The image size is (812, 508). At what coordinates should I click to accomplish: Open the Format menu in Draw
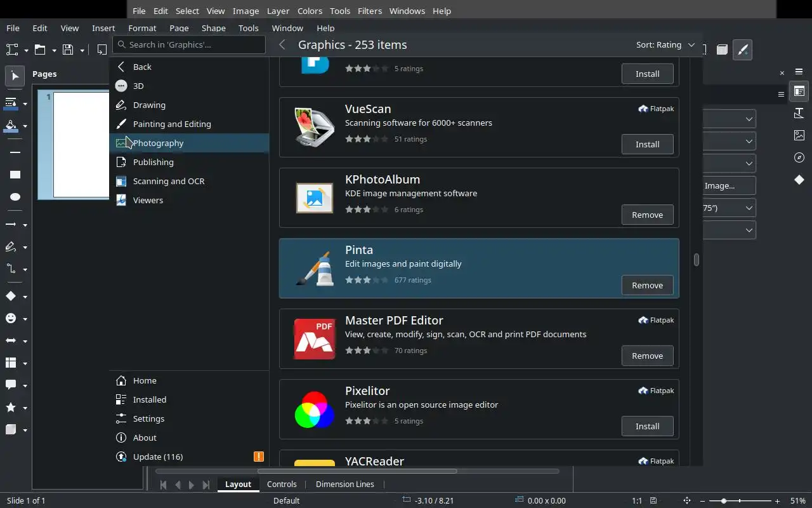click(x=142, y=28)
